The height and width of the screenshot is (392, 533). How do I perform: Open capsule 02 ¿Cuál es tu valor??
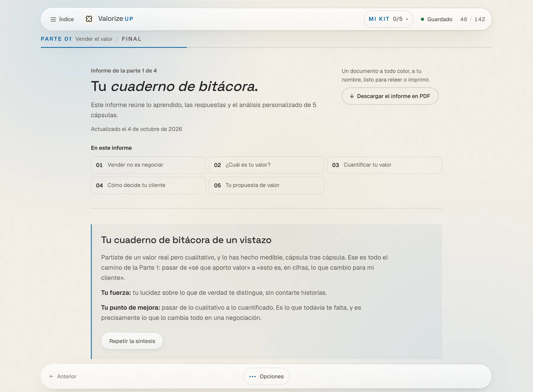pos(266,165)
